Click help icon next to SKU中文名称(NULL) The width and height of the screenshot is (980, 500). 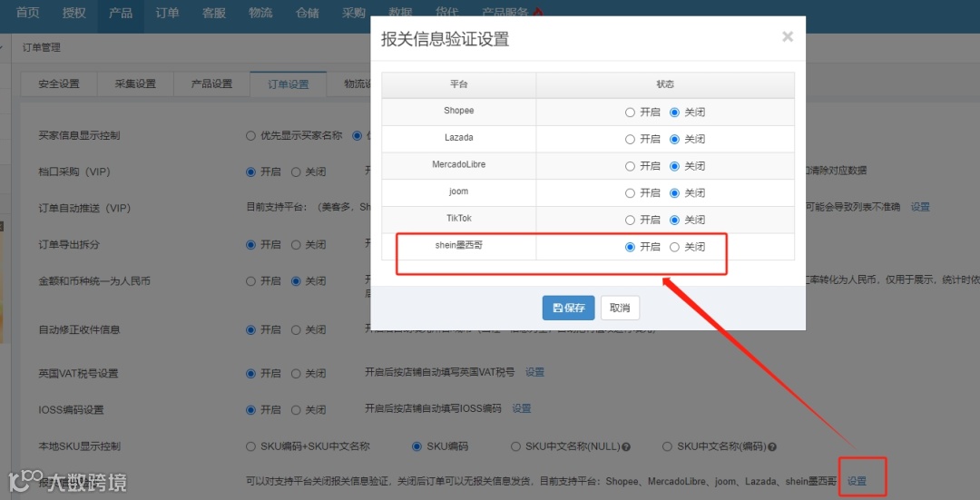point(626,446)
